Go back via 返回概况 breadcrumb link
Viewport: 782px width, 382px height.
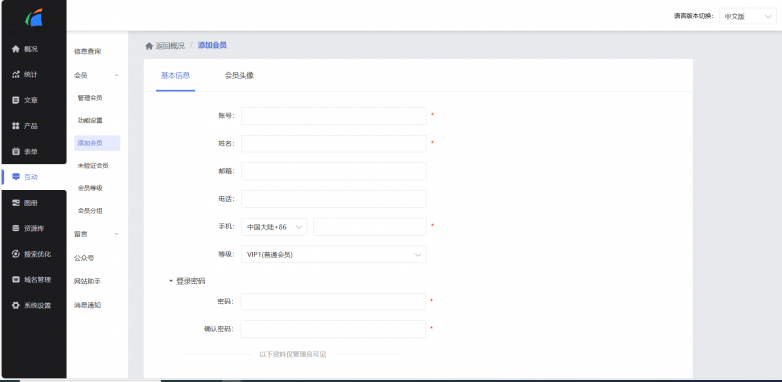[170, 45]
